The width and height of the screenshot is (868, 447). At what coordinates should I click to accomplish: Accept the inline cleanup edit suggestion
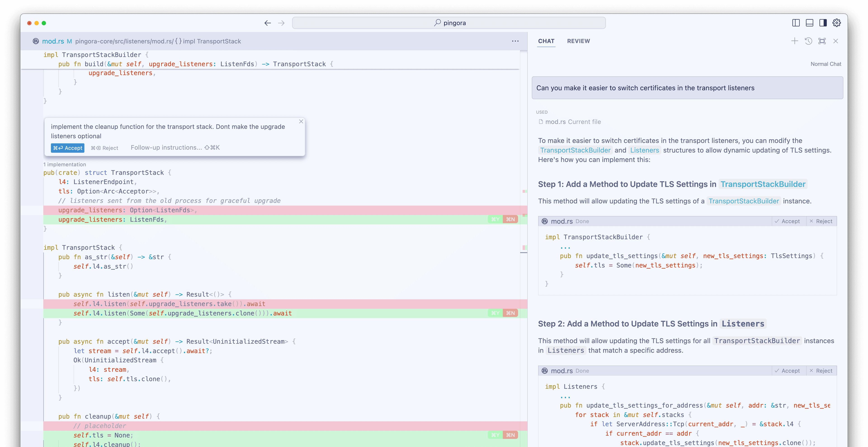point(67,148)
